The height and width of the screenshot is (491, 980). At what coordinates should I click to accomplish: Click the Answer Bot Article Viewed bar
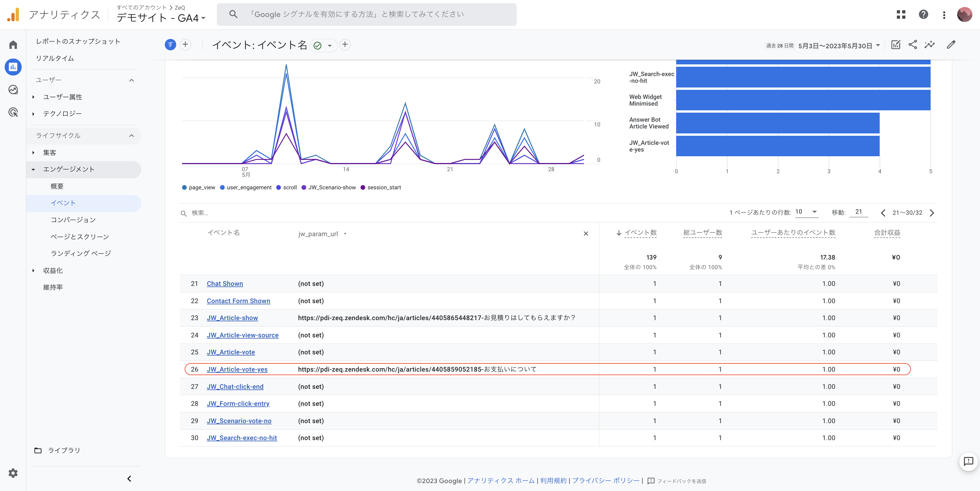[x=778, y=123]
